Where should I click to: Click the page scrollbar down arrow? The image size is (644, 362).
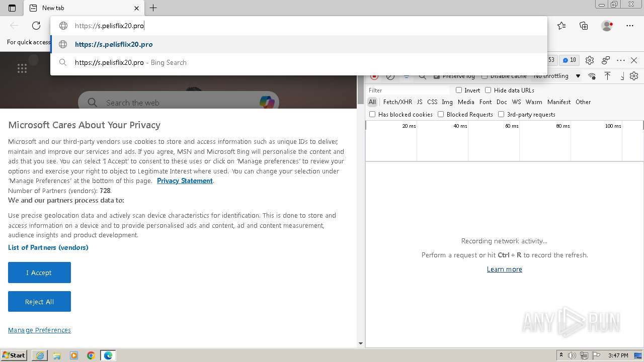click(360, 344)
